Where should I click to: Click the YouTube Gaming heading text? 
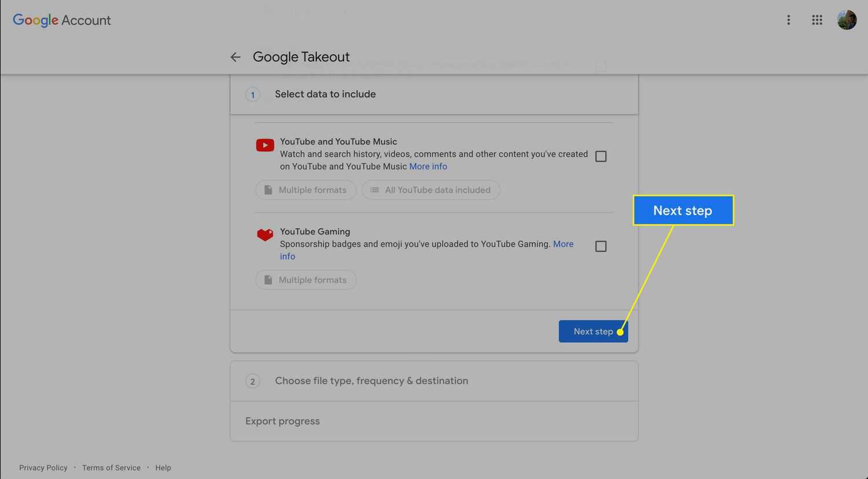pyautogui.click(x=315, y=232)
